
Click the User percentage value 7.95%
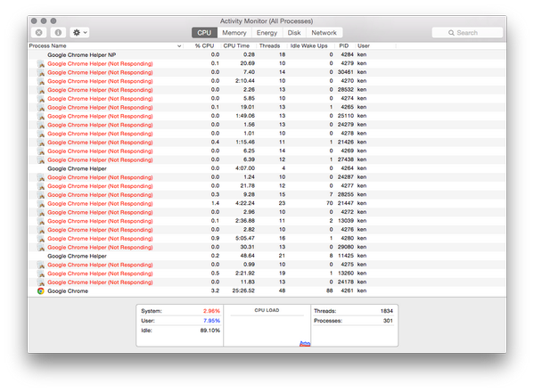(211, 321)
